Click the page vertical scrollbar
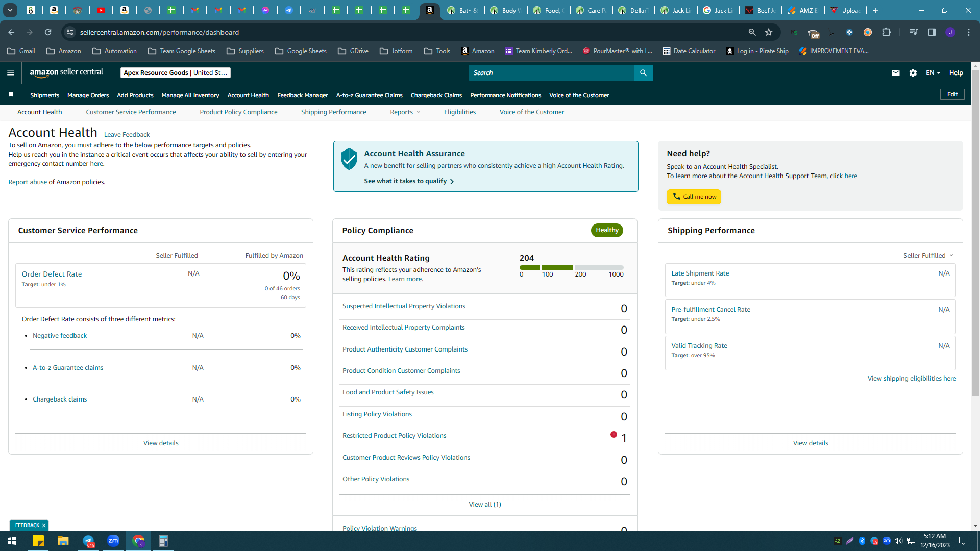The image size is (980, 551). coord(975,234)
